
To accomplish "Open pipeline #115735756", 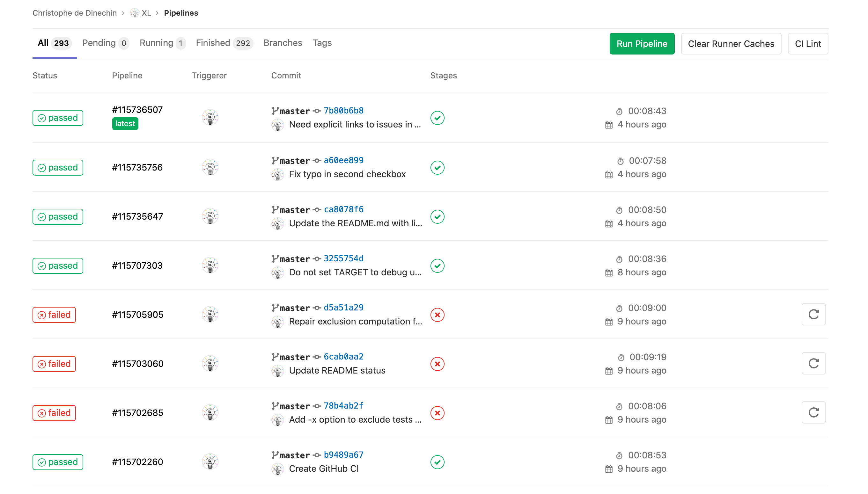I will pyautogui.click(x=137, y=168).
